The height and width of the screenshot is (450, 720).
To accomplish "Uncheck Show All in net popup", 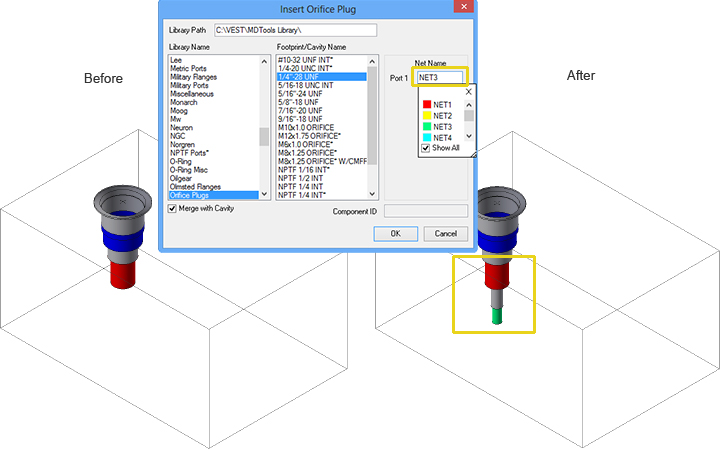I will pyautogui.click(x=426, y=148).
